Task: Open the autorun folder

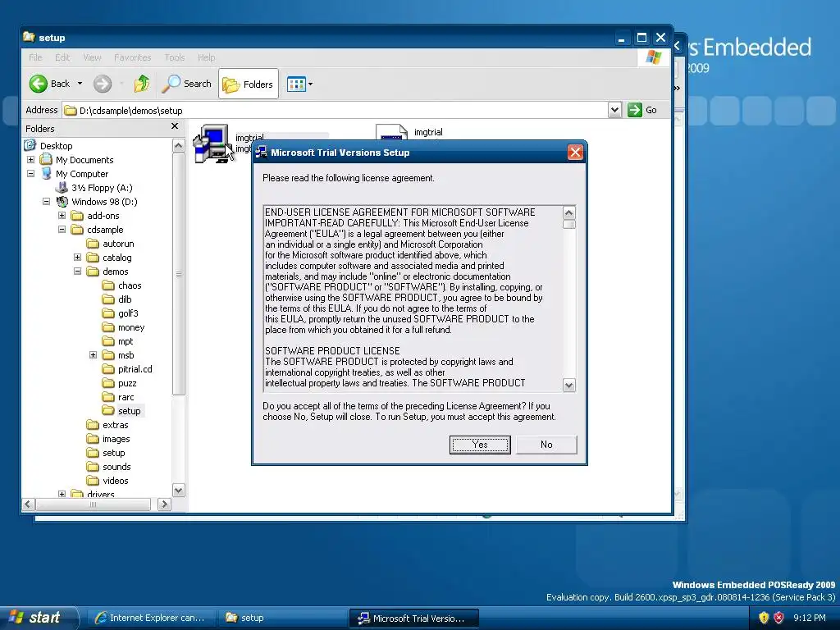Action: click(x=118, y=243)
